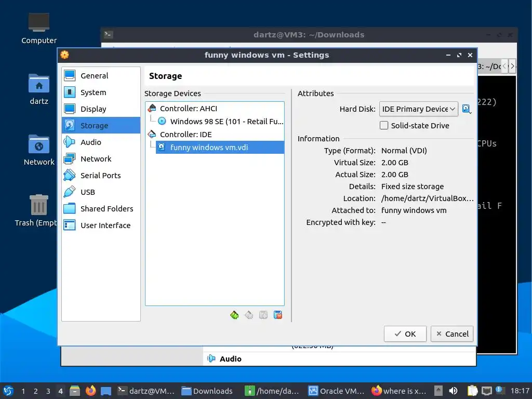Image resolution: width=532 pixels, height=399 pixels.
Task: Select the Windows 98 SE optical disc entry
Action: tap(220, 122)
